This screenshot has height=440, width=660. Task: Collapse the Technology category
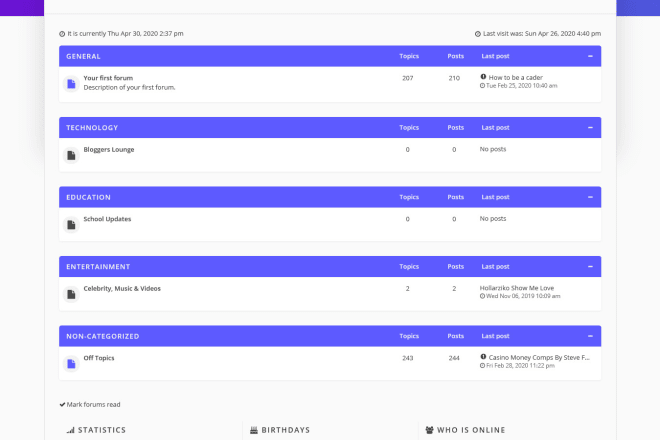[x=590, y=128]
